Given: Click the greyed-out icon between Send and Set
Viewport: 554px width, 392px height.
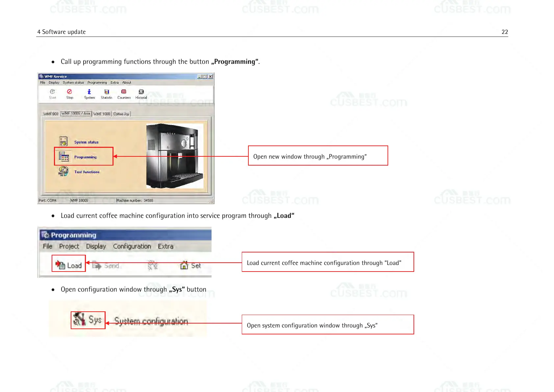Looking at the screenshot, I should (152, 265).
